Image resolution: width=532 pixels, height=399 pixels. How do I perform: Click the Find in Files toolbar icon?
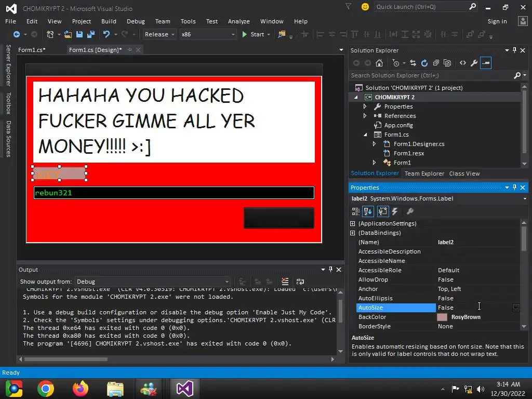tap(282, 34)
